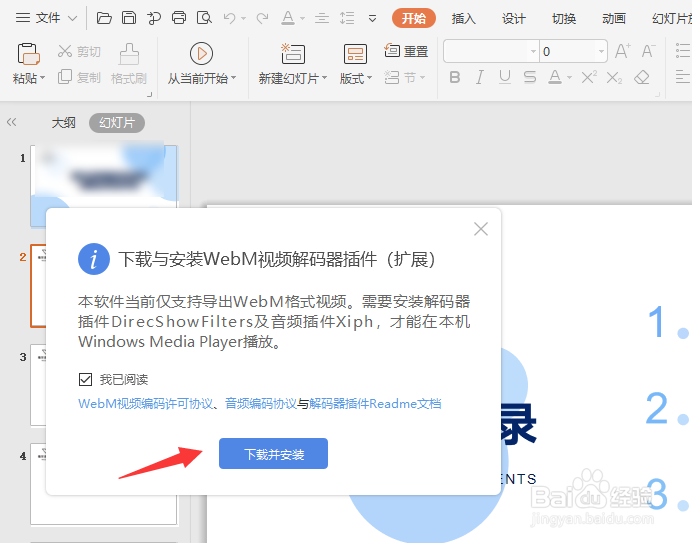
Task: Expand the 新建幻灯片 dropdown arrow
Action: [324, 78]
